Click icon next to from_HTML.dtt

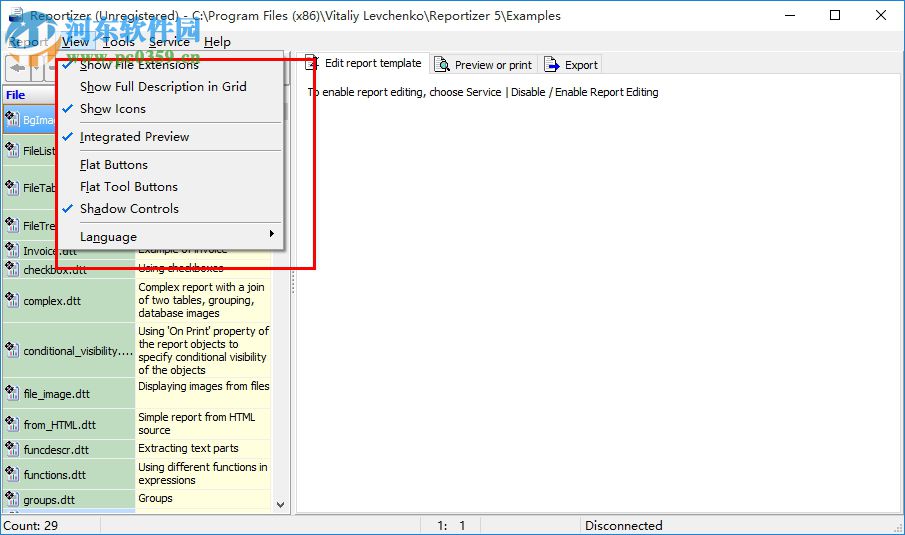12,424
